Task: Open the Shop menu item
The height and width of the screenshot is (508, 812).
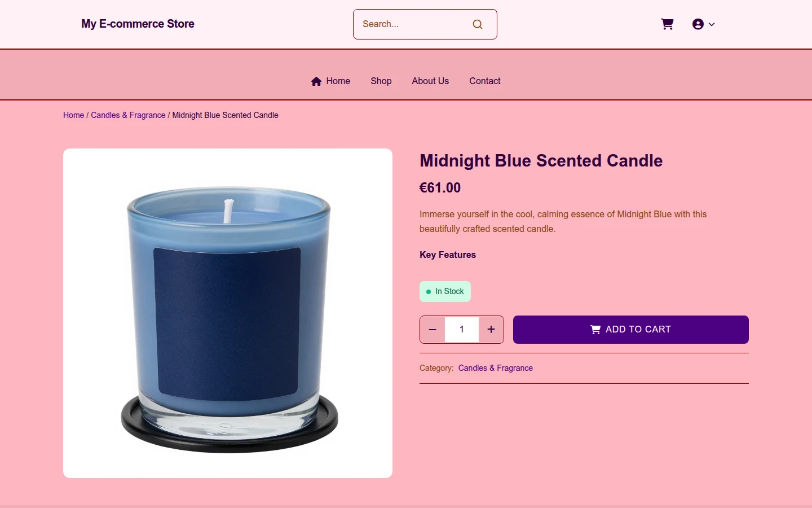Action: tap(381, 81)
